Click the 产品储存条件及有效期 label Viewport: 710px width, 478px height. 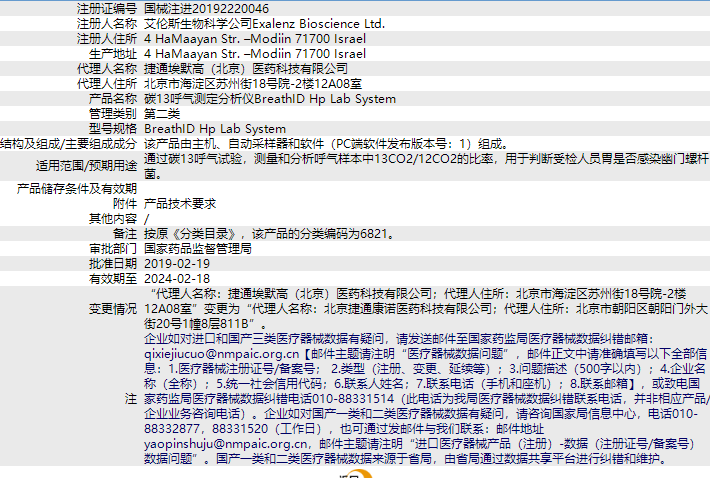pos(77,188)
